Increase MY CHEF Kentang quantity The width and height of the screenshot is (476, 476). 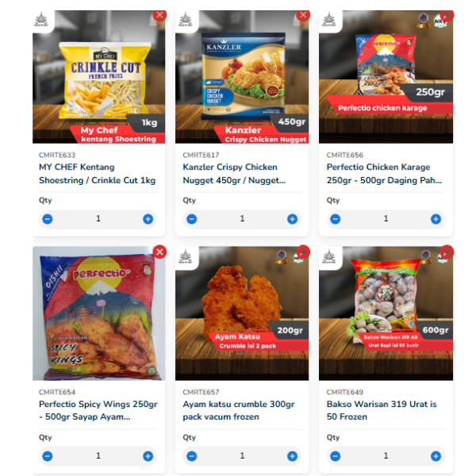(148, 219)
